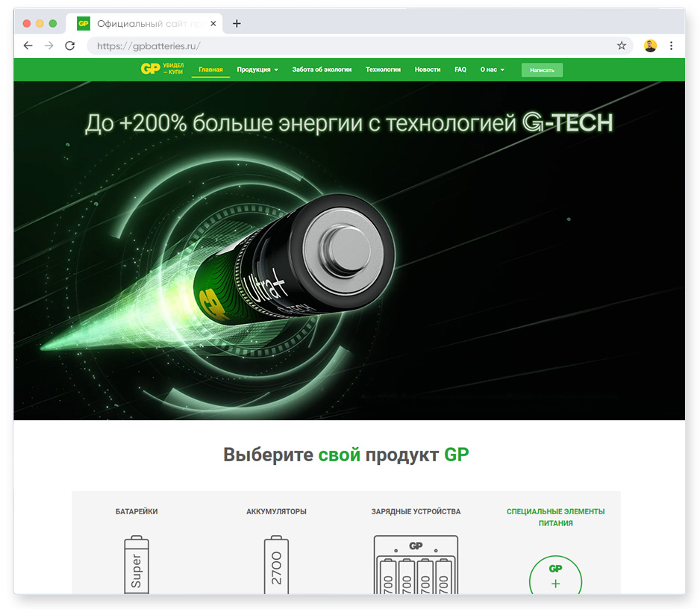Open a new browser tab

point(237,24)
